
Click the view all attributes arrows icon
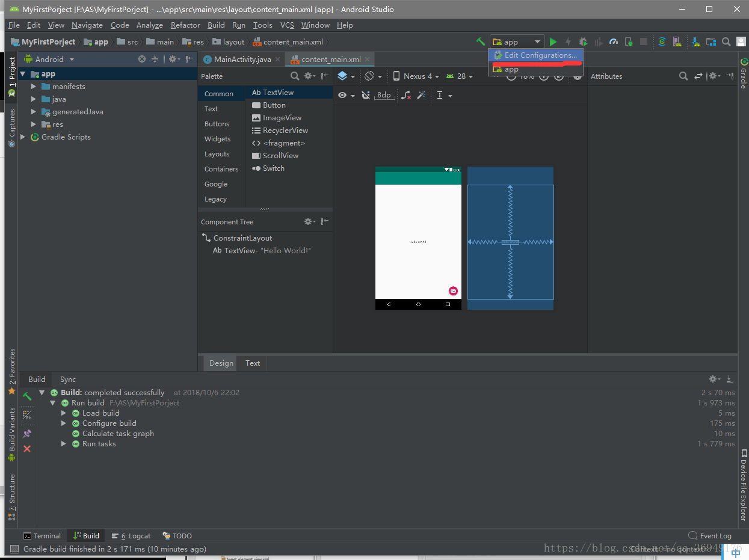[698, 76]
